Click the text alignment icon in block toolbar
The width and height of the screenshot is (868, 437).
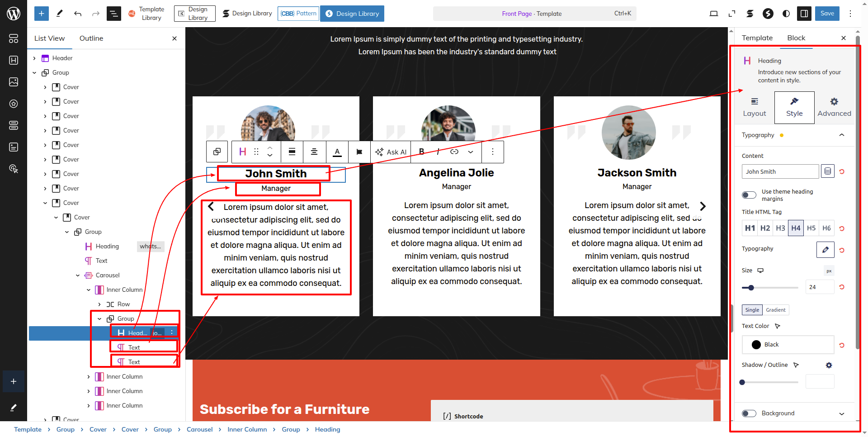314,152
